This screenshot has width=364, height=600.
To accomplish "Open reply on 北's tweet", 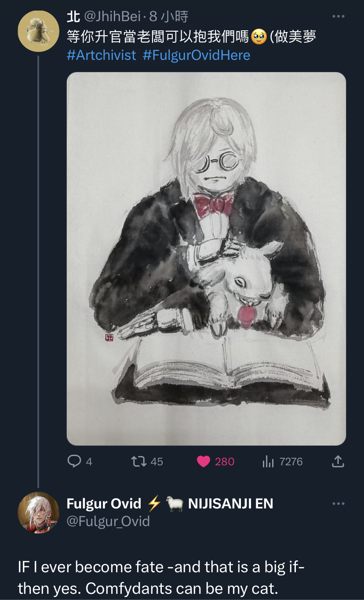I will click(x=74, y=461).
